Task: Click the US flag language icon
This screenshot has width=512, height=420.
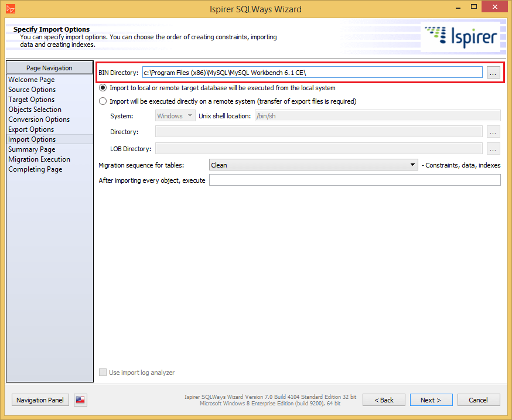Action: coord(79,400)
